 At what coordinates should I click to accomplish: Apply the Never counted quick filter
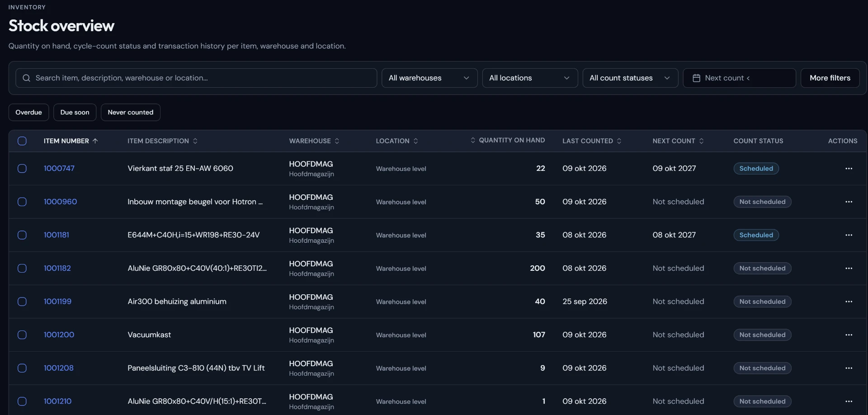click(131, 112)
